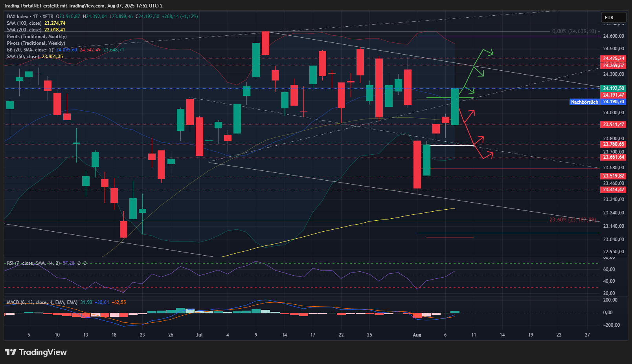Click the 23,60% Fibonacci retracement label

(x=572, y=219)
